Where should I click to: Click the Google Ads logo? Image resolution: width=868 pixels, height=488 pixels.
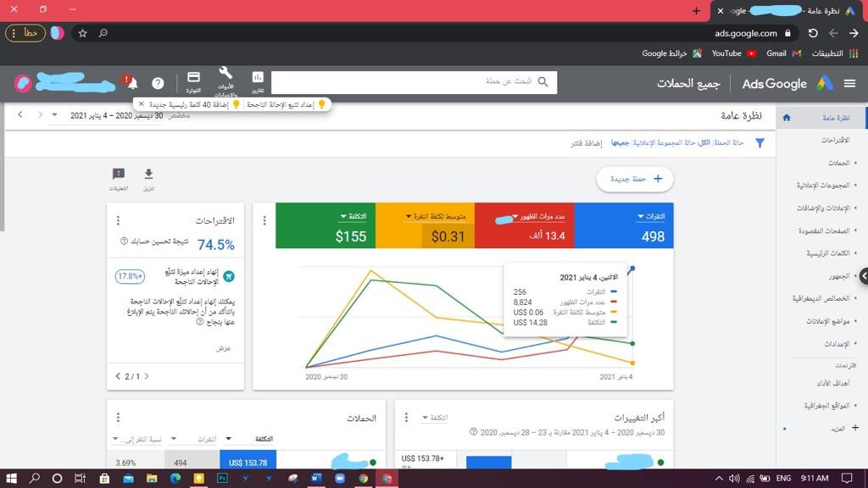click(824, 84)
